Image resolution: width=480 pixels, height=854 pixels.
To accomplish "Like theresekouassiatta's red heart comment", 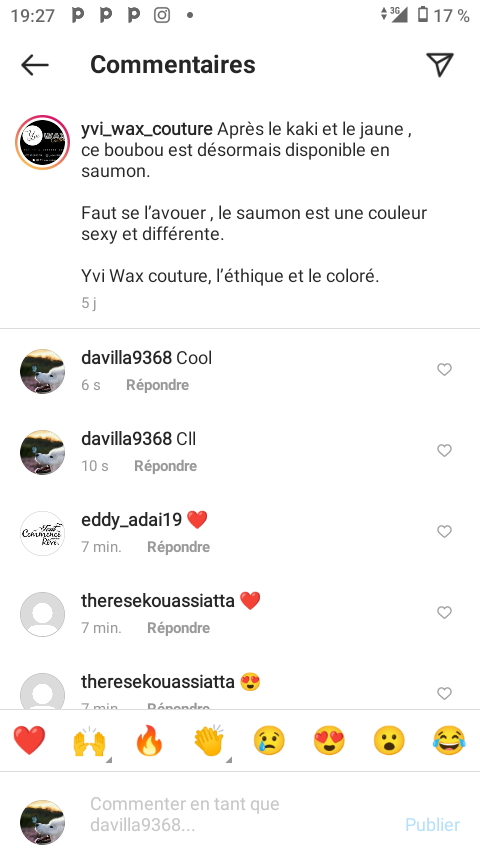I will pos(445,613).
